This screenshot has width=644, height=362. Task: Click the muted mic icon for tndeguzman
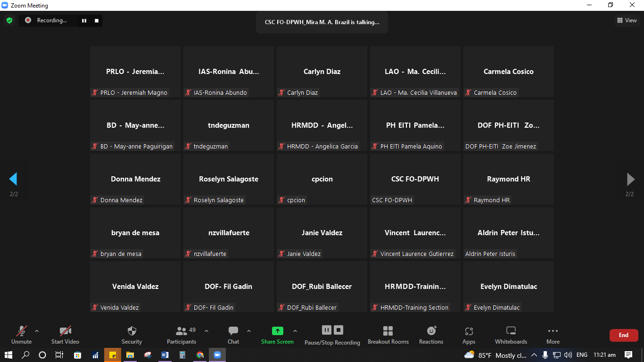(x=188, y=146)
